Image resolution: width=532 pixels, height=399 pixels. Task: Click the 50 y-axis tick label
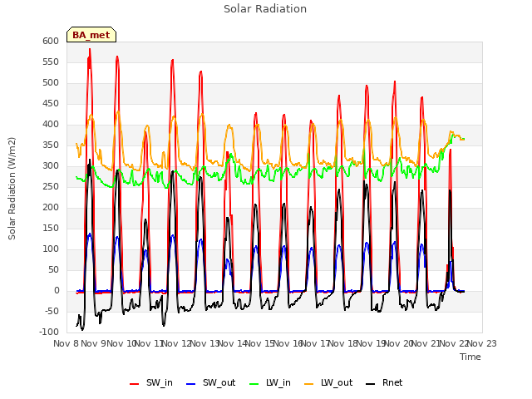tap(53, 269)
